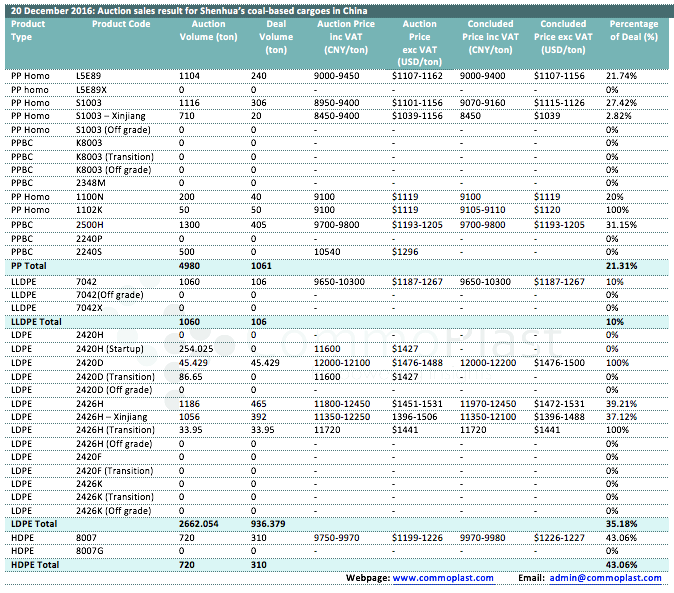The image size is (674, 593).
Task: Click the LDPE Total row label
Action: pos(33,523)
